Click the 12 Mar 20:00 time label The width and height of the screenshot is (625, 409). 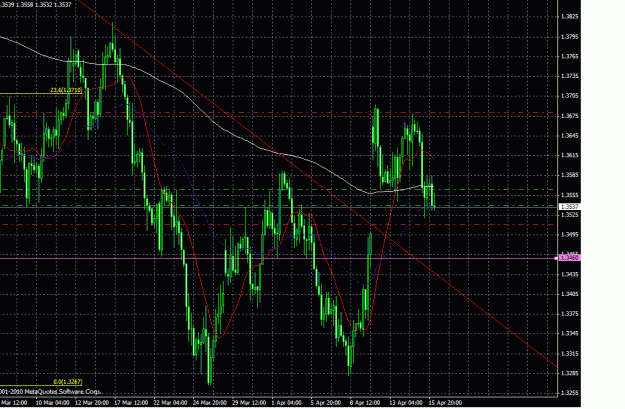point(91,403)
